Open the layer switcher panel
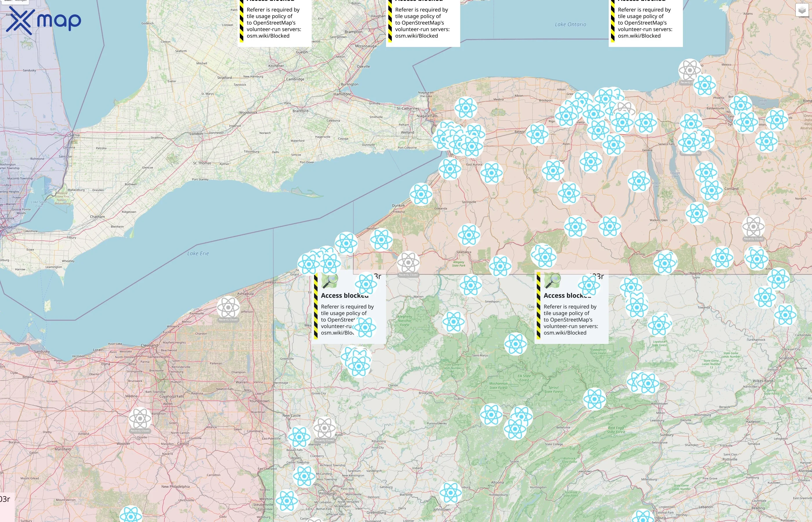 point(802,10)
